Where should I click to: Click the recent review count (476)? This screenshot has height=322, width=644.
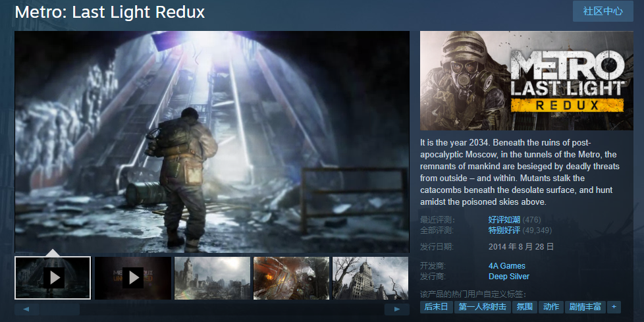coord(532,220)
